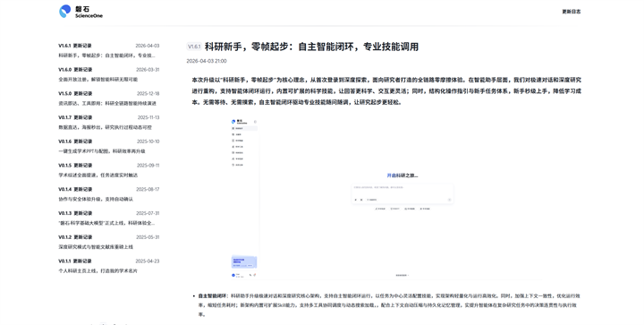Screen dimensions: 644x325
Task: Click the summary 全面开放注册，解锁智能科研无限可能
Action: pos(97,80)
